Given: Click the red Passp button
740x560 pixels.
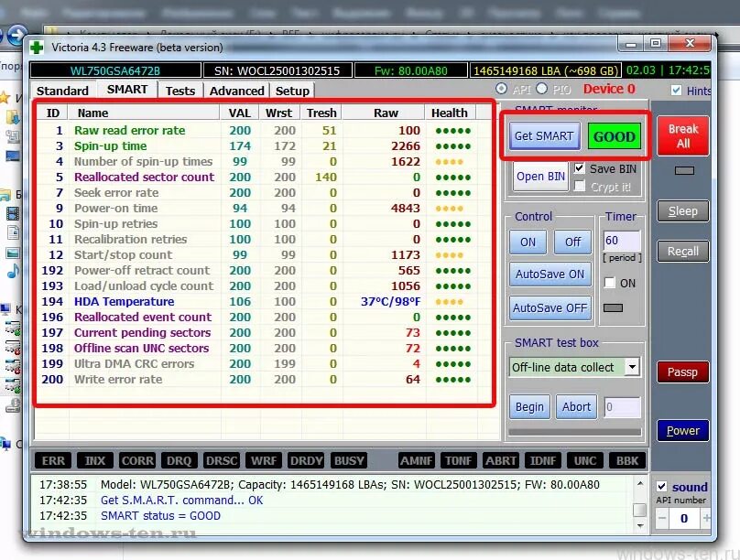Looking at the screenshot, I should [x=683, y=372].
